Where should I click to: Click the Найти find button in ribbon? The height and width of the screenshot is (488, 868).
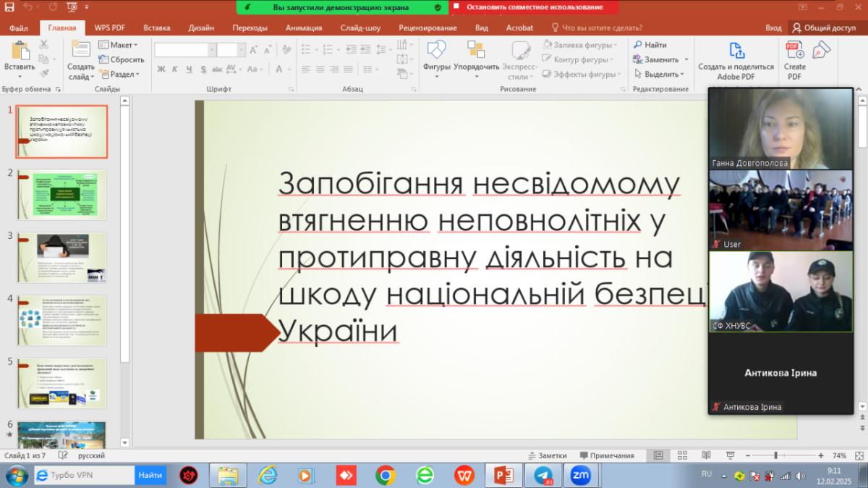(x=650, y=45)
